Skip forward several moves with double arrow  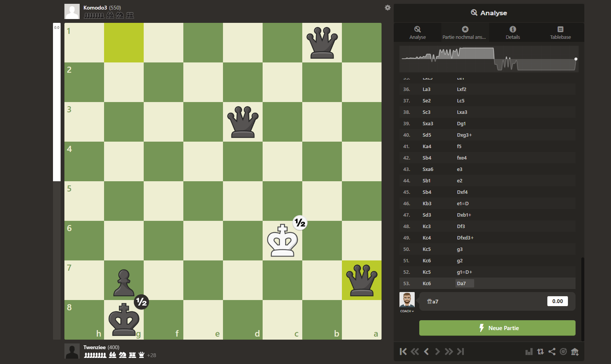click(449, 351)
